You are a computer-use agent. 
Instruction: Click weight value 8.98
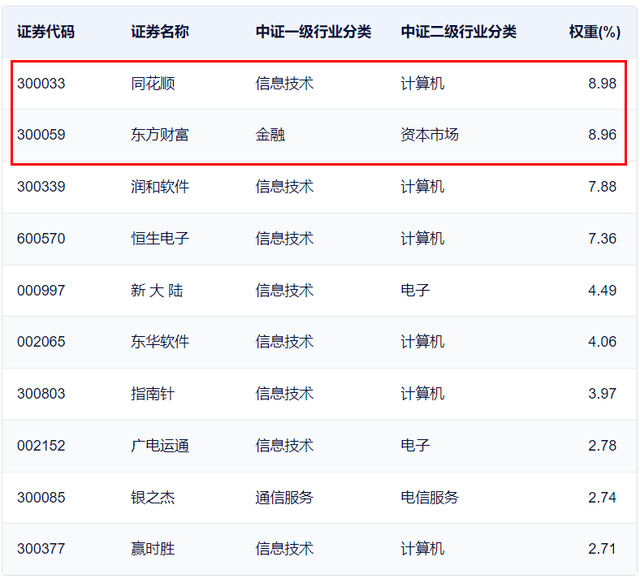(602, 84)
